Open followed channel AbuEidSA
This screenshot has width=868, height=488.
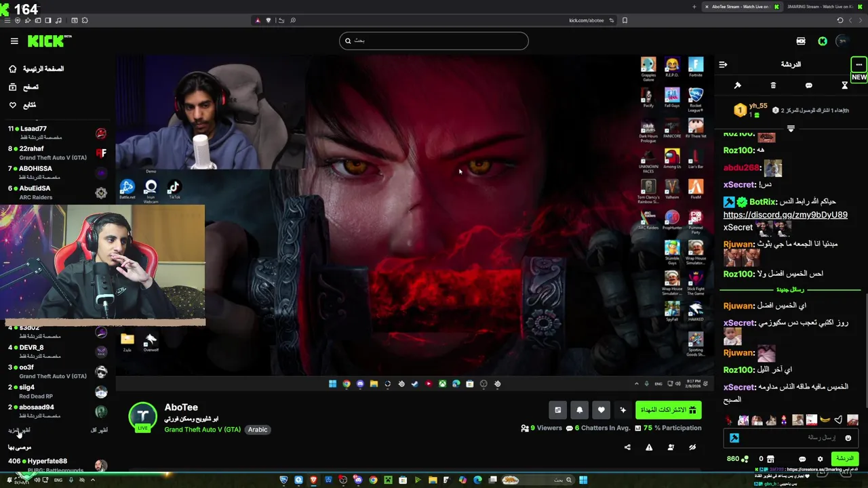pos(57,192)
